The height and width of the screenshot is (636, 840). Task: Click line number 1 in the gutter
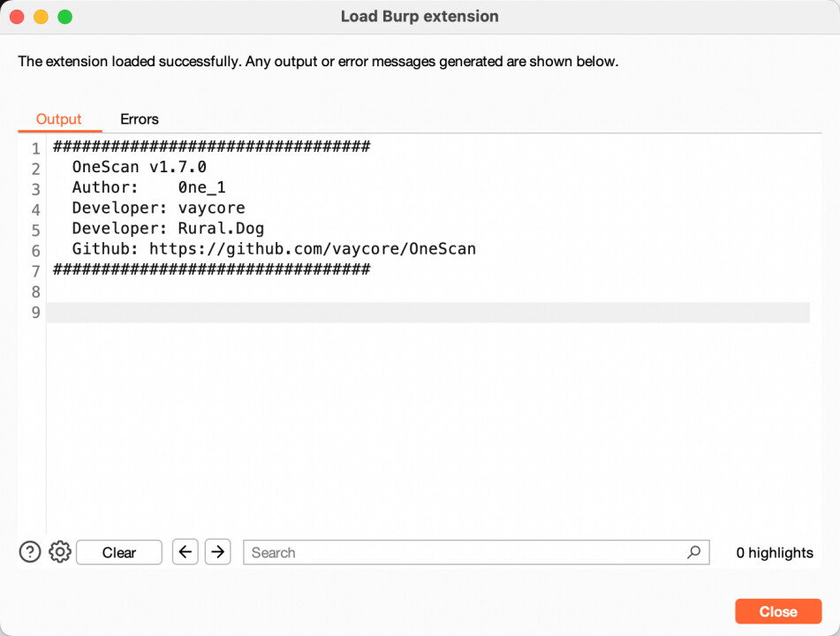35,148
